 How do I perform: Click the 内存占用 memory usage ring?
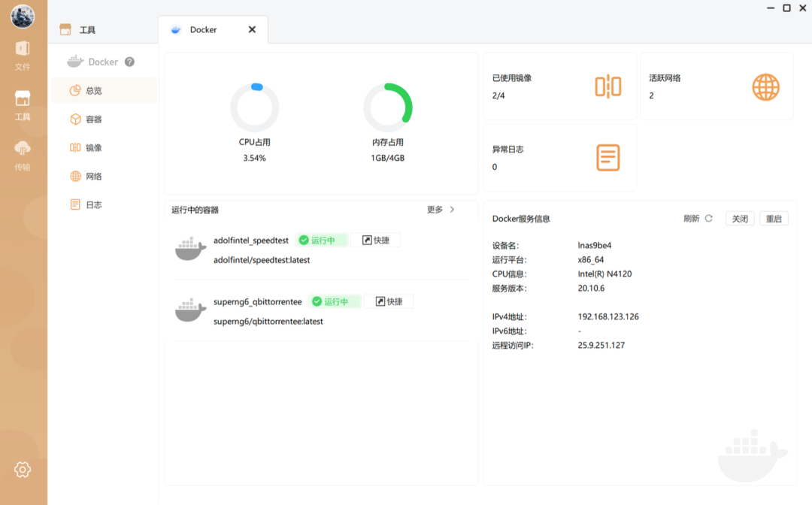click(x=388, y=107)
